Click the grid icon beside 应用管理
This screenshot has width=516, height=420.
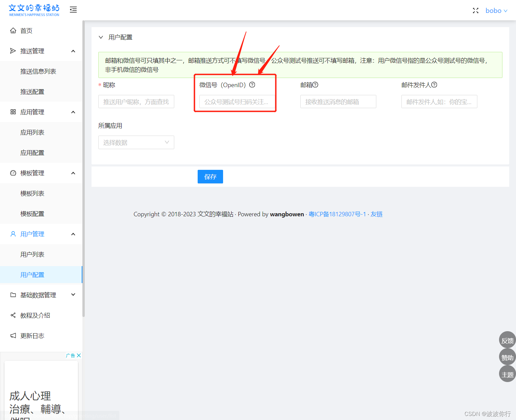(13, 112)
